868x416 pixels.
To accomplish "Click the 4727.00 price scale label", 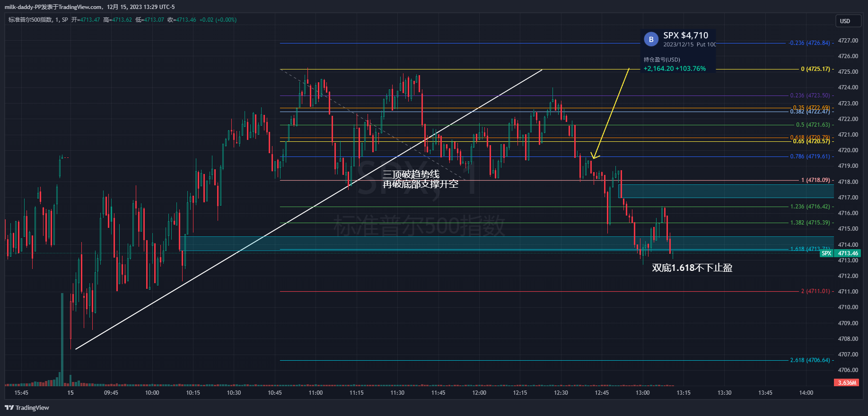I will coord(848,41).
